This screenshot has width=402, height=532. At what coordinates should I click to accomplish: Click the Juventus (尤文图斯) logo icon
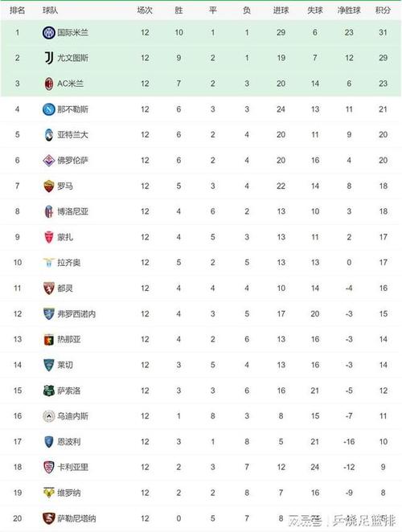click(49, 58)
